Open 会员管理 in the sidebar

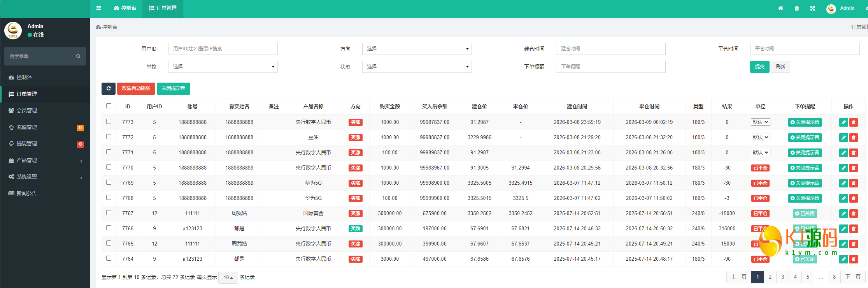click(45, 111)
